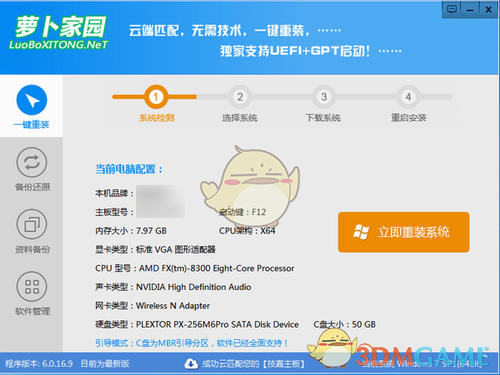
Task: Click the CPU 型号 AMD FX-8300 line
Action: click(195, 268)
